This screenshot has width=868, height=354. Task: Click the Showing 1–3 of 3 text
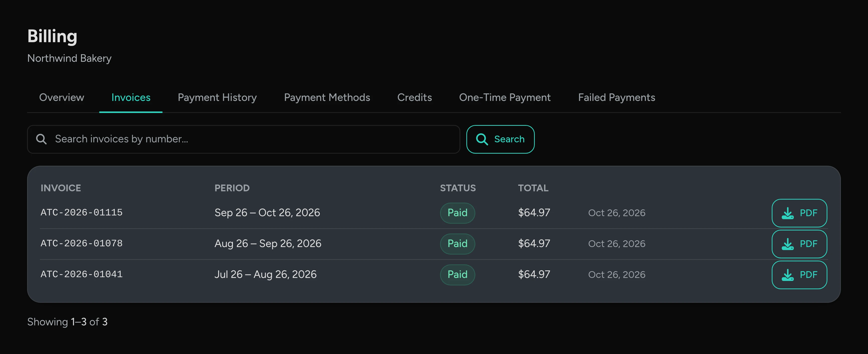[67, 322]
